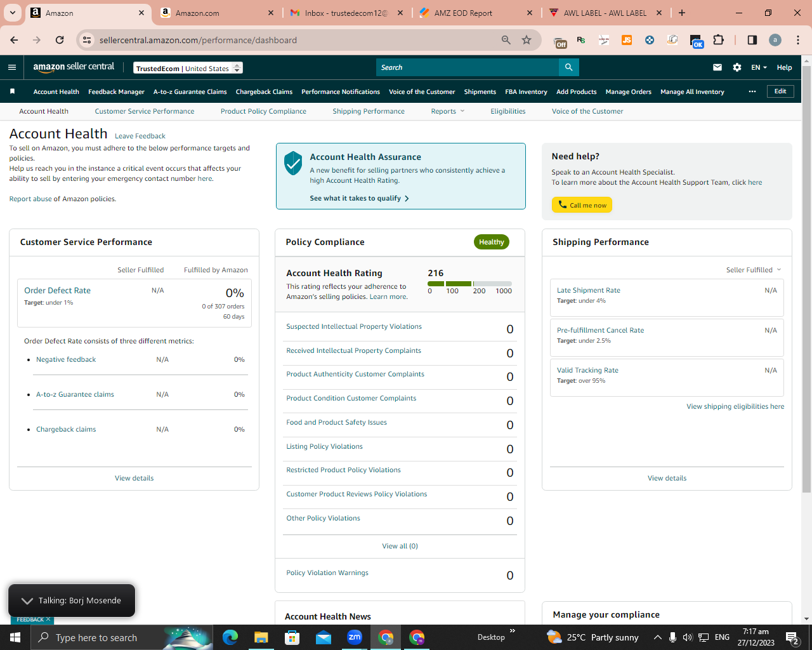The width and height of the screenshot is (812, 650).
Task: Switch to the Inbox Gmail browser tab
Action: pos(346,13)
